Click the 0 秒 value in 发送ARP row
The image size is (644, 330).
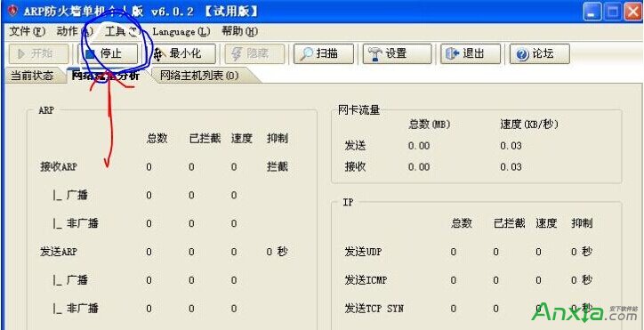(x=277, y=252)
